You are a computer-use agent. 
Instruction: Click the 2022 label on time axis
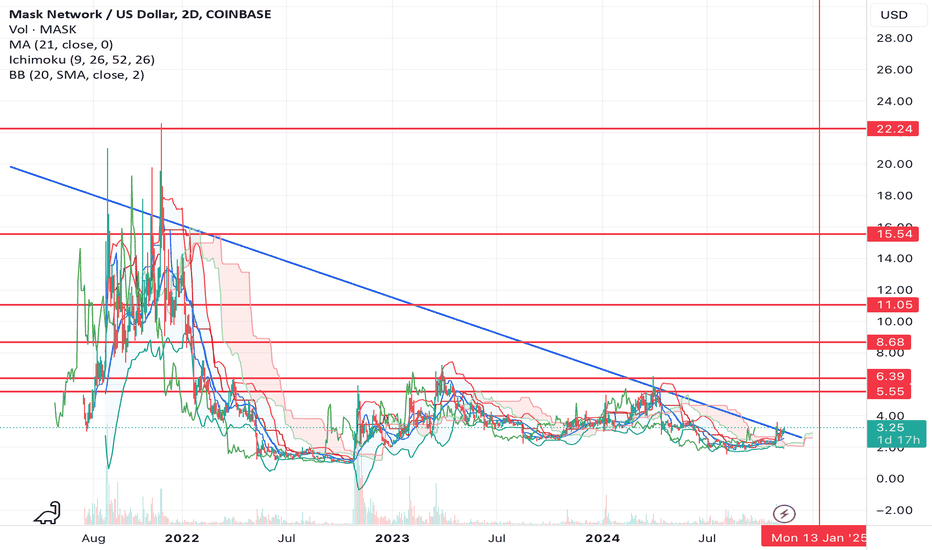(x=182, y=538)
